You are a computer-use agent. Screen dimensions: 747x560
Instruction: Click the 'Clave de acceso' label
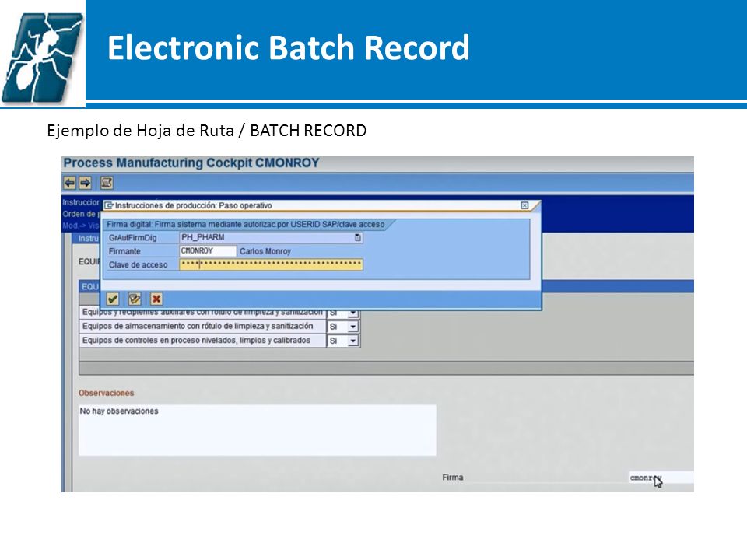(139, 264)
